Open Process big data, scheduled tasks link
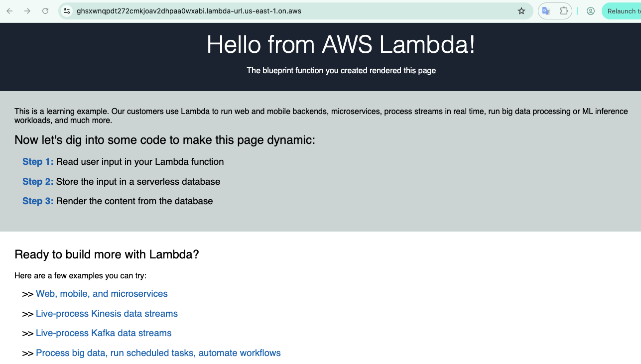Screen dimensions: 641x364 [x=158, y=353]
